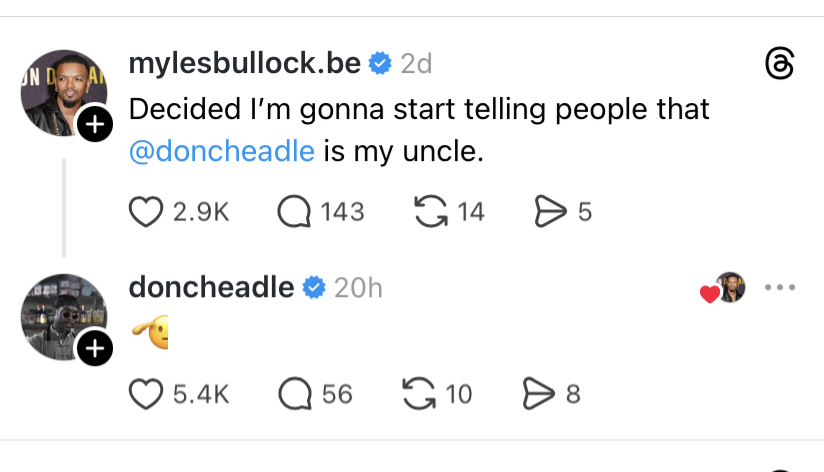Repost the mylesbullock.be post
Viewport: 824px width, 472px height.
tap(429, 212)
